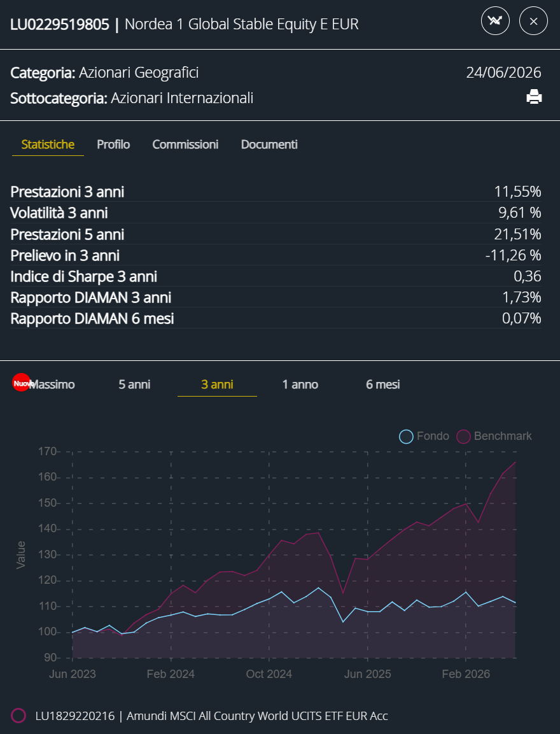The height and width of the screenshot is (734, 560).
Task: Open Amundi MSCI All Country World benchmark
Action: pos(211,716)
